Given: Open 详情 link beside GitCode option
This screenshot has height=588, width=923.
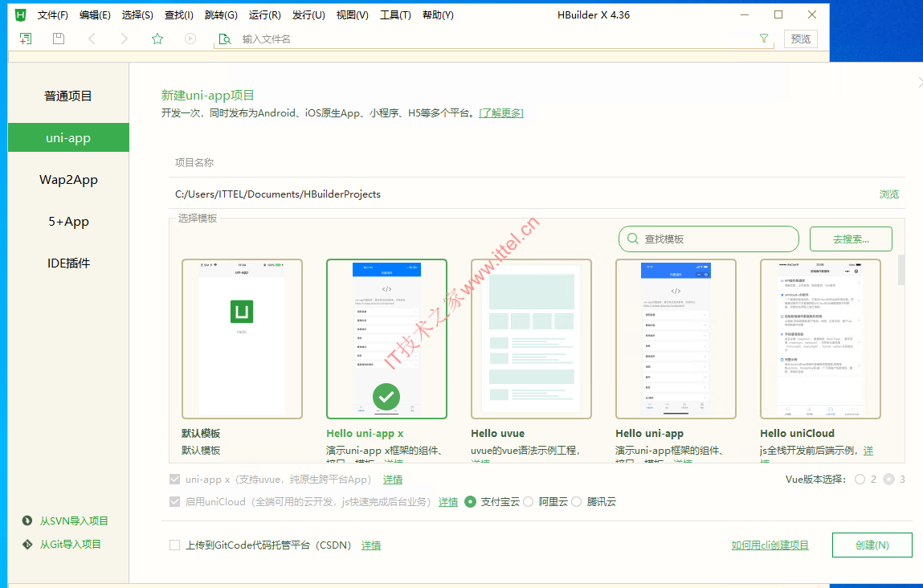Looking at the screenshot, I should (x=371, y=545).
